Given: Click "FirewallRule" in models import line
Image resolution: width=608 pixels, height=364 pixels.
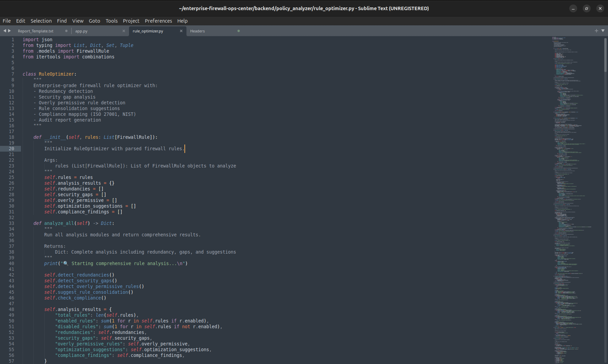Looking at the screenshot, I should [x=93, y=51].
